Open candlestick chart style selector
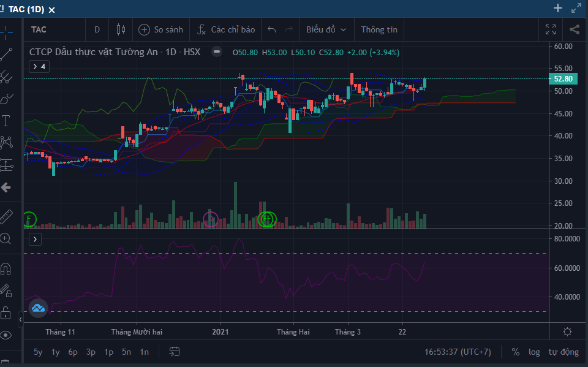The height and width of the screenshot is (367, 588). pos(120,29)
